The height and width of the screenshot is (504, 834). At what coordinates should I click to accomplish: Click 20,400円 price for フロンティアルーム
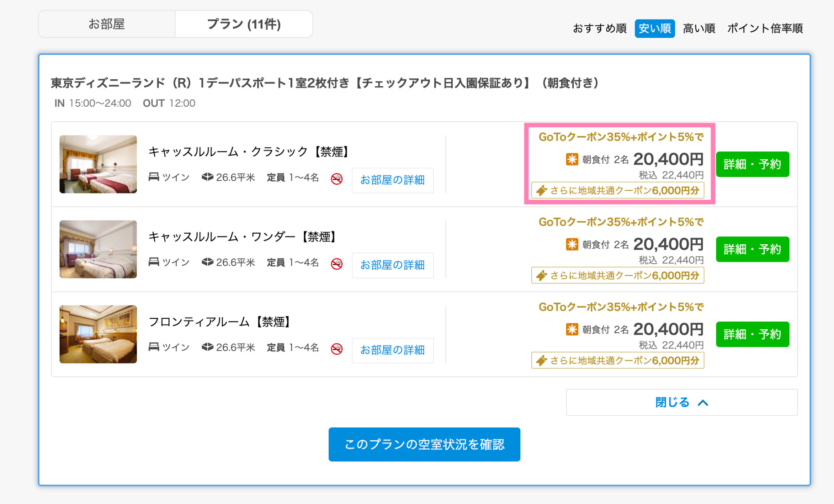[668, 329]
